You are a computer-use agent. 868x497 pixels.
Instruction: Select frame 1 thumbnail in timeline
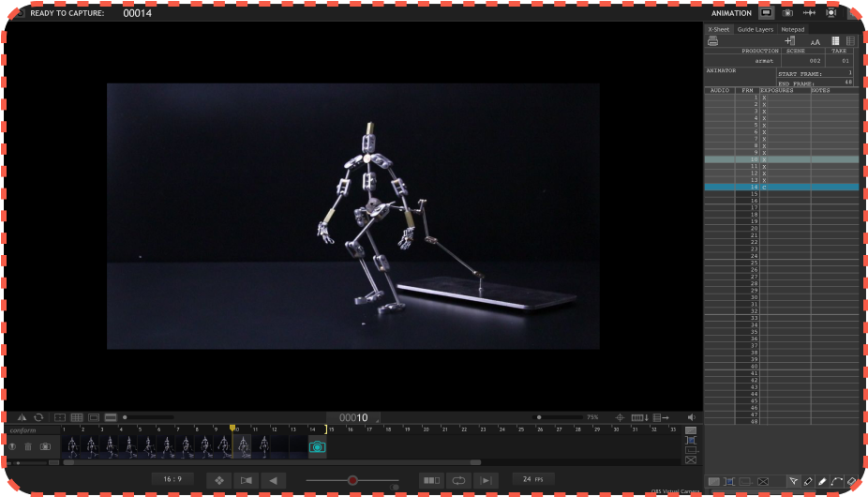(72, 446)
